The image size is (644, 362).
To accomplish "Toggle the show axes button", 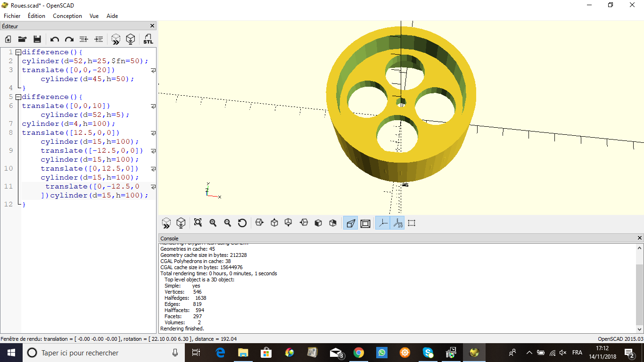I will (382, 223).
